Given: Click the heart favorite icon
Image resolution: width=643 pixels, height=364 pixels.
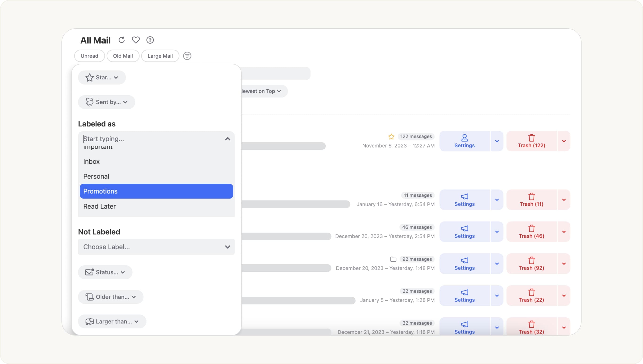Looking at the screenshot, I should pos(136,40).
